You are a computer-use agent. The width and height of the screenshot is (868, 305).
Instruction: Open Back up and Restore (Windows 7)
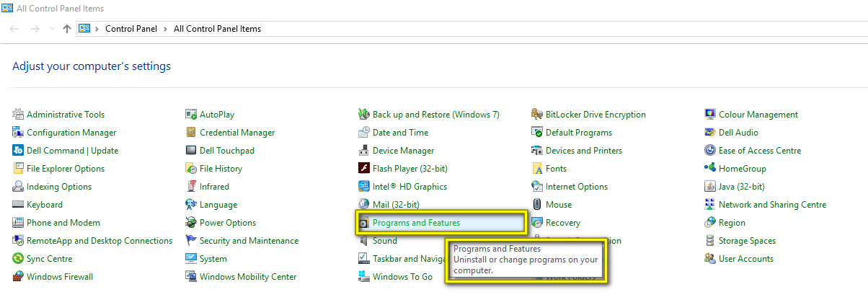436,115
